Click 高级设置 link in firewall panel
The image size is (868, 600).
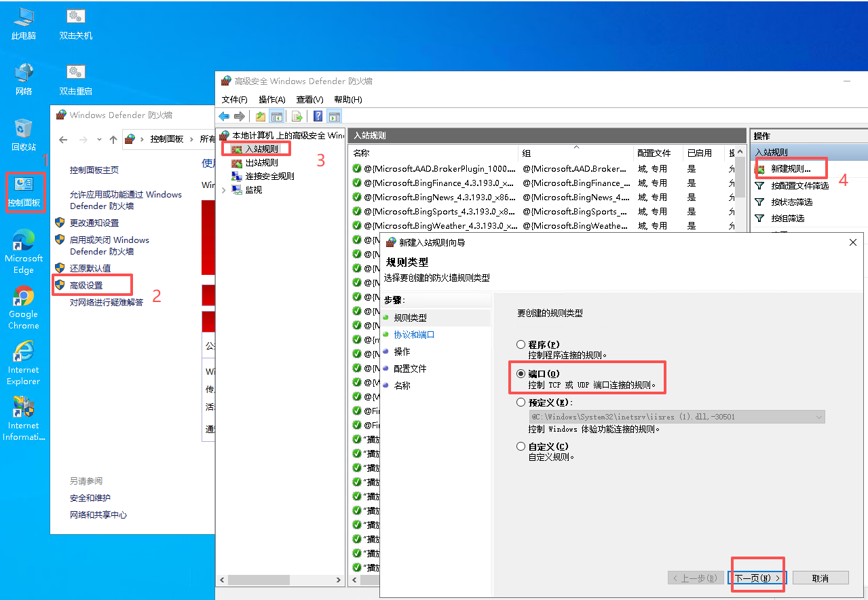pyautogui.click(x=86, y=285)
